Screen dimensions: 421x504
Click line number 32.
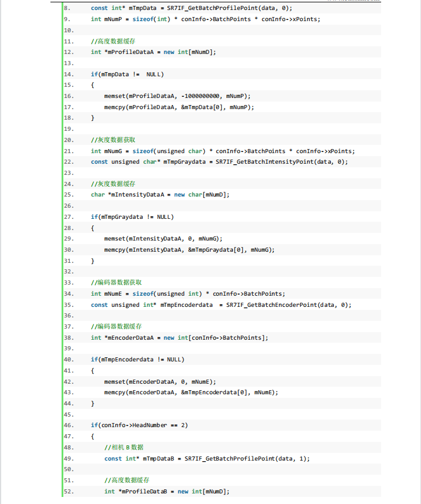69,271
